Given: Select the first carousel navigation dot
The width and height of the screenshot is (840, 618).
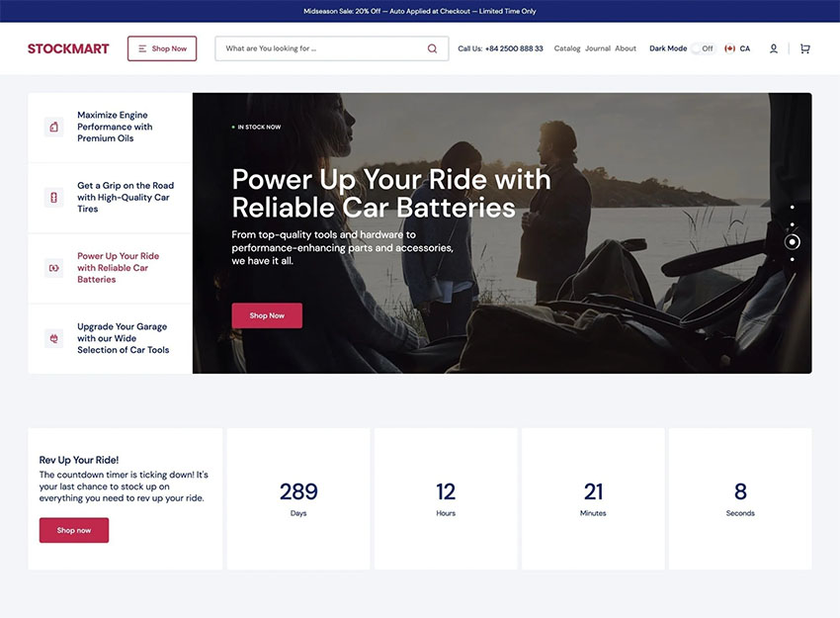Looking at the screenshot, I should [x=793, y=206].
